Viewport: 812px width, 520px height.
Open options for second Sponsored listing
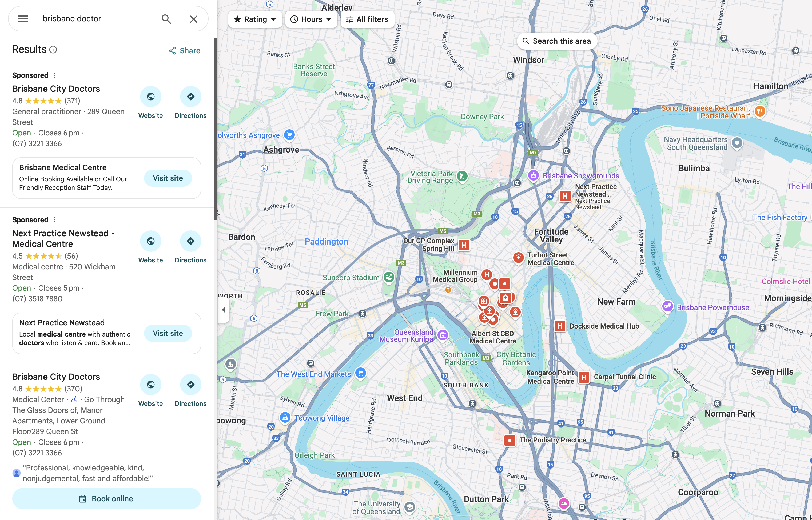point(55,220)
